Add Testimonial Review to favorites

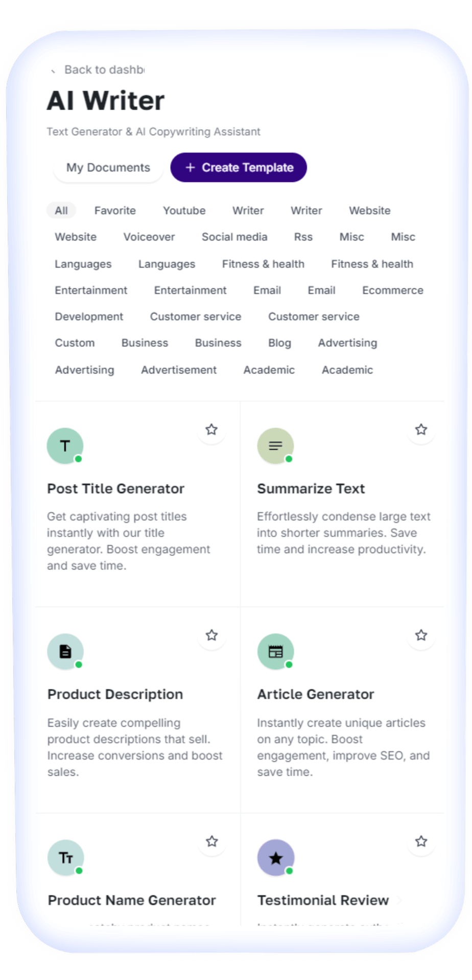click(x=421, y=841)
